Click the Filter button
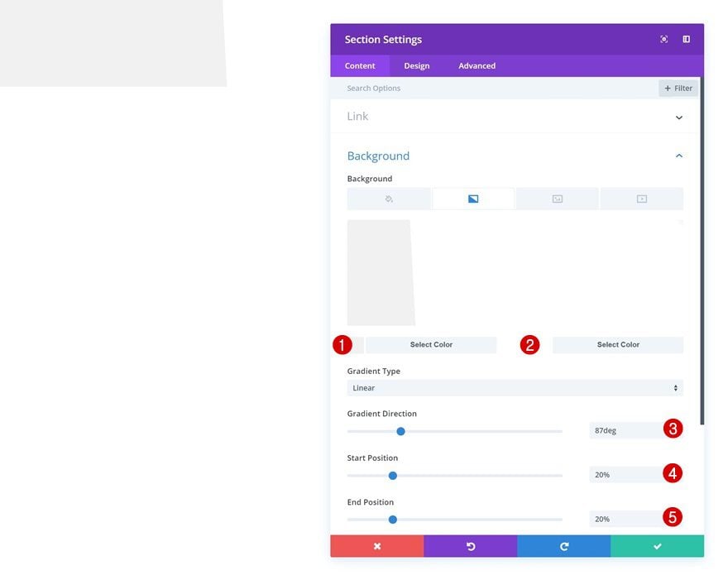Image resolution: width=728 pixels, height=580 pixels. point(678,89)
